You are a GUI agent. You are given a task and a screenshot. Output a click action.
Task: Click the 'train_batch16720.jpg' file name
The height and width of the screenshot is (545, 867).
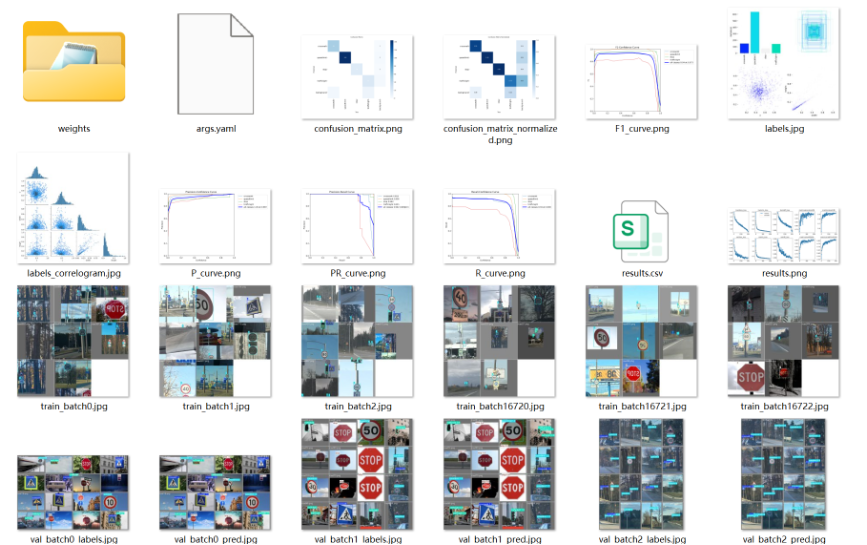[500, 406]
